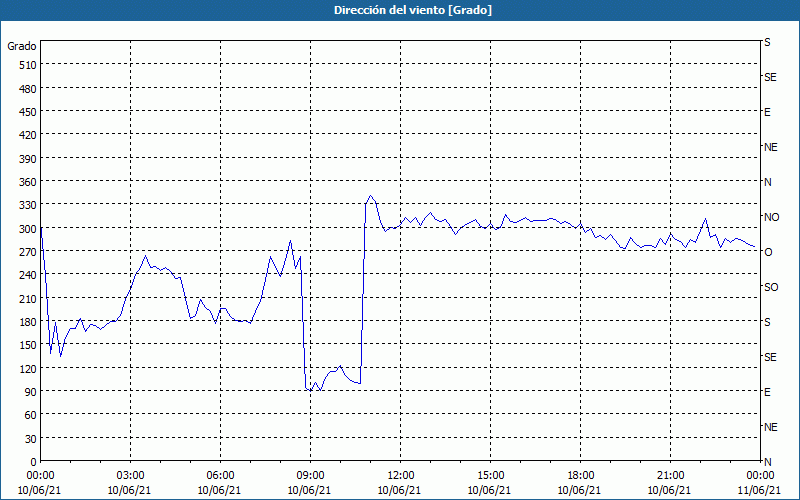Click the 30 value on left axis
Screen dimensions: 800x500
click(x=31, y=438)
